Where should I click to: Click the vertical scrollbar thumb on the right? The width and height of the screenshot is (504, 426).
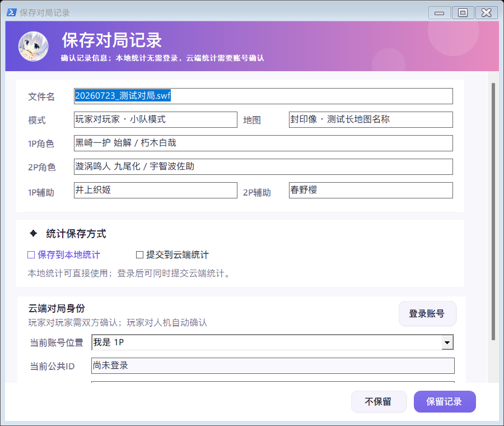[493, 211]
